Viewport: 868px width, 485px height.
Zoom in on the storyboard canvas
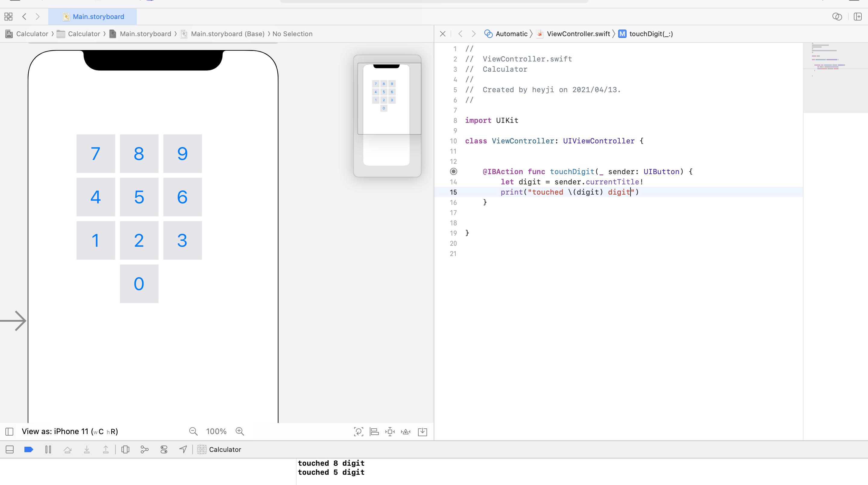click(240, 431)
